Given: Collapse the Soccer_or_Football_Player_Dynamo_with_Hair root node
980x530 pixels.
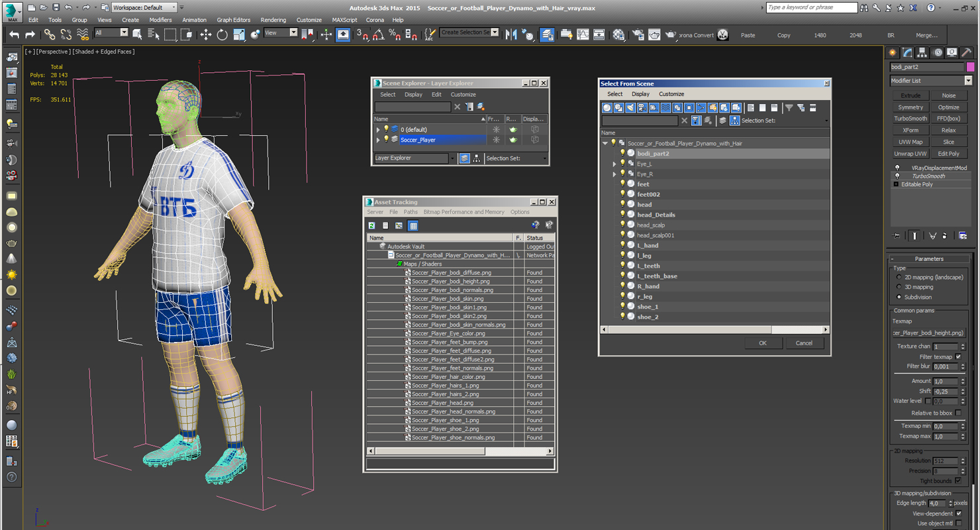Looking at the screenshot, I should coord(605,143).
